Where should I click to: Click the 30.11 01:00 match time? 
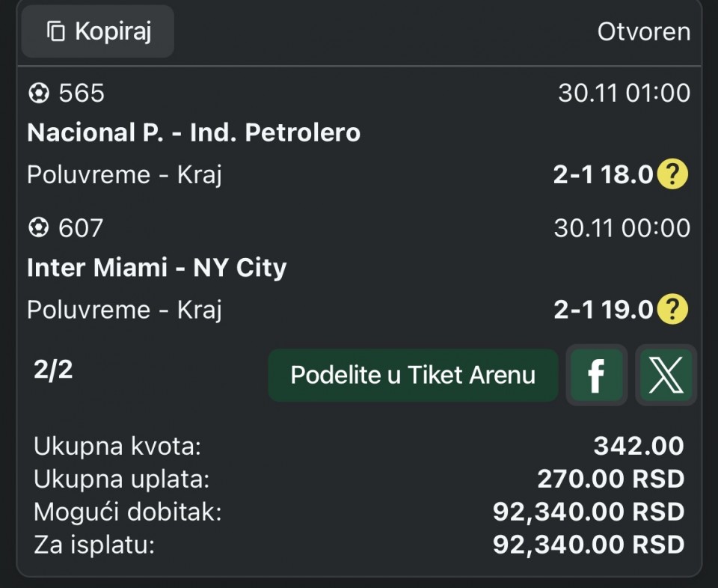[624, 94]
